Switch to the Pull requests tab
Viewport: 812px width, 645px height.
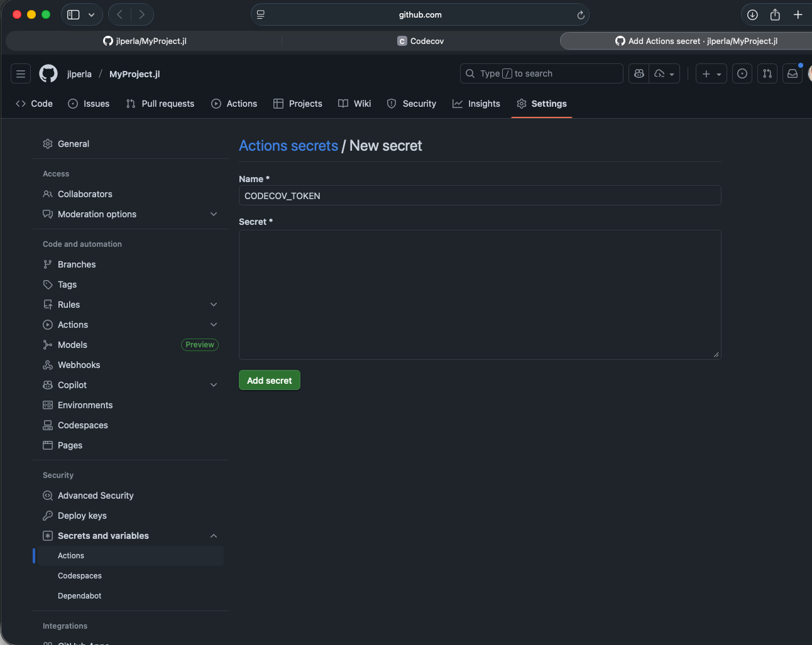point(160,104)
